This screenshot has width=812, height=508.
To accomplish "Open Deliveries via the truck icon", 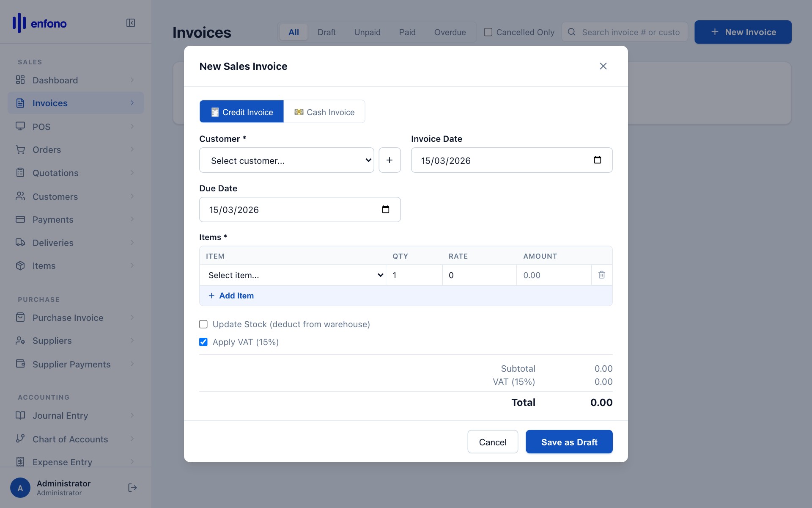I will [x=21, y=243].
